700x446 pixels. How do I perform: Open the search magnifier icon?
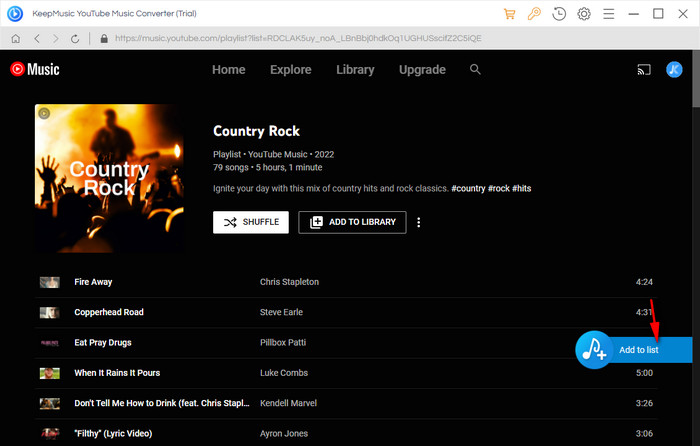click(x=475, y=69)
